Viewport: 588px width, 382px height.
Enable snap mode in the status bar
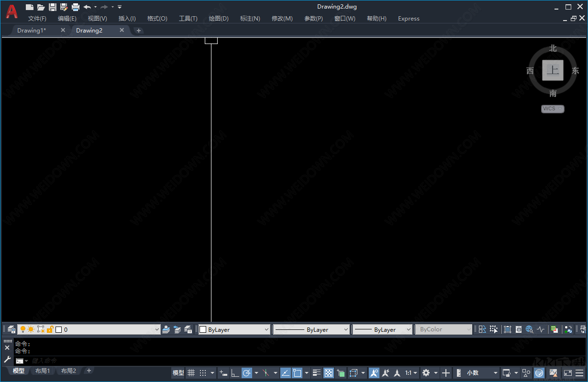coord(202,373)
